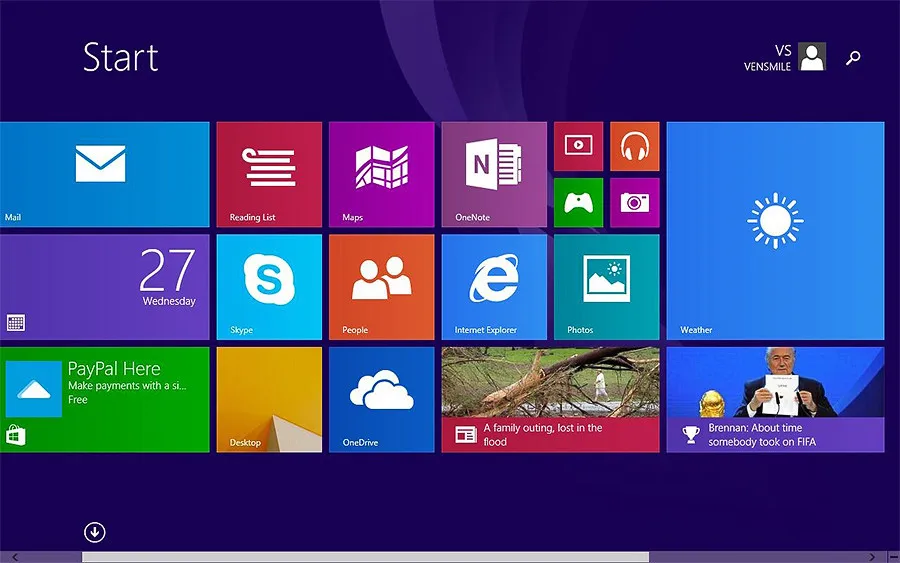Viewport: 900px width, 563px height.
Task: Click the left scrollbar arrow
Action: 15,557
